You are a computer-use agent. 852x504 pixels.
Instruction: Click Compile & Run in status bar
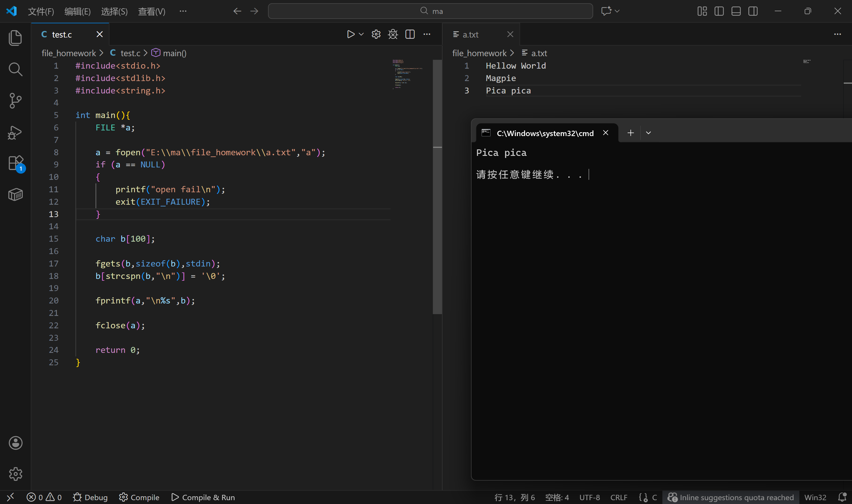[203, 497]
